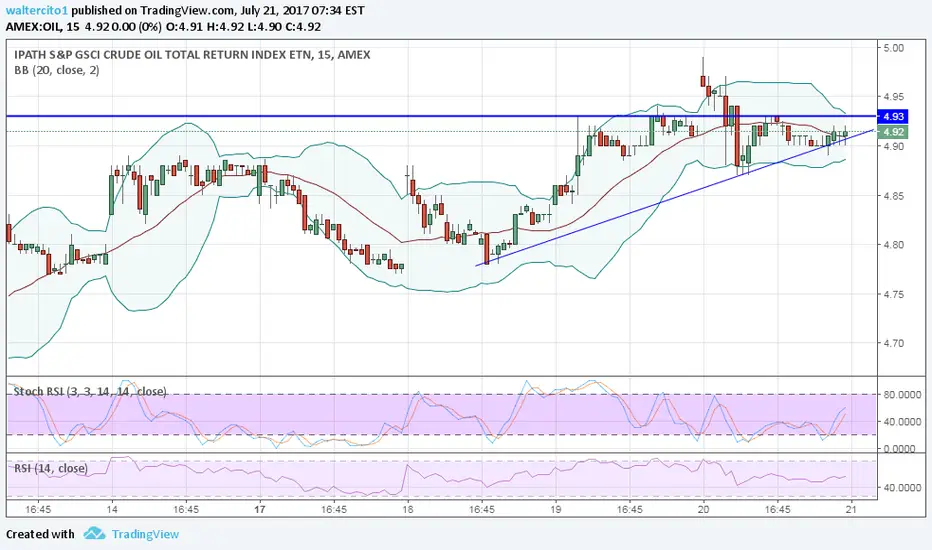Image resolution: width=932 pixels, height=550 pixels.
Task: Click the 4.80 price axis value
Action: 893,244
